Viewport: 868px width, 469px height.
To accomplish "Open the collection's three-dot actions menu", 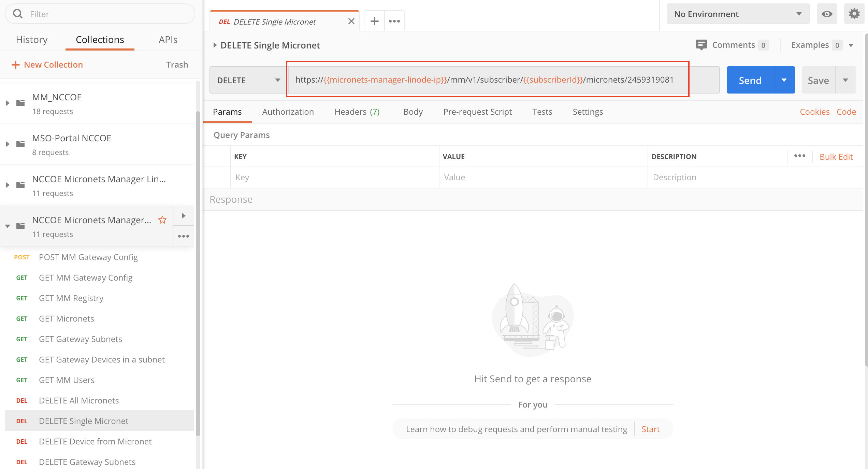I will (x=184, y=236).
